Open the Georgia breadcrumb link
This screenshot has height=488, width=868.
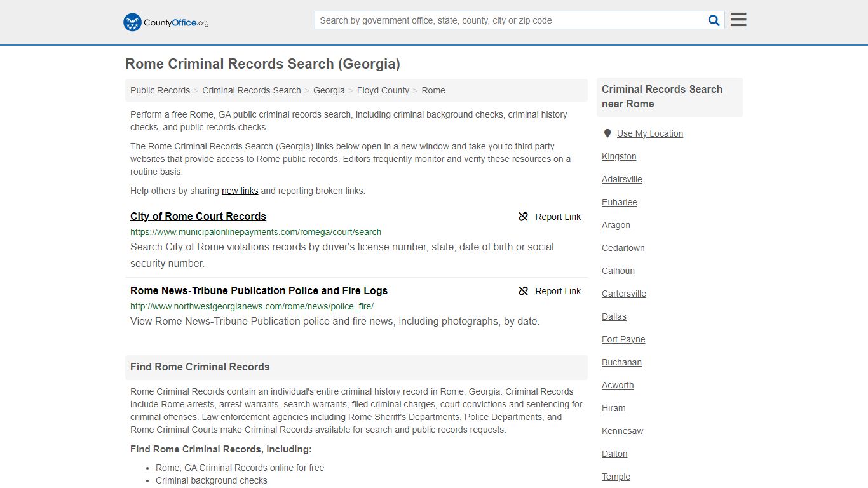[329, 90]
